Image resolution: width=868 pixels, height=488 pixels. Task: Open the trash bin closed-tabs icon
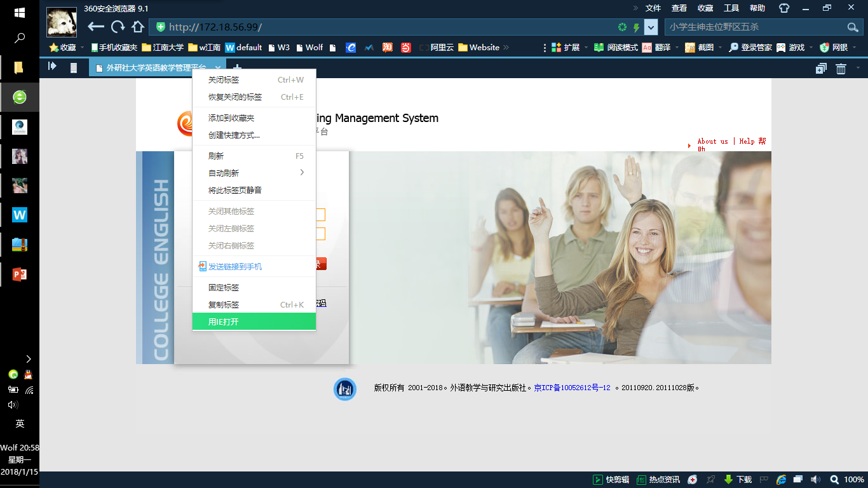841,69
